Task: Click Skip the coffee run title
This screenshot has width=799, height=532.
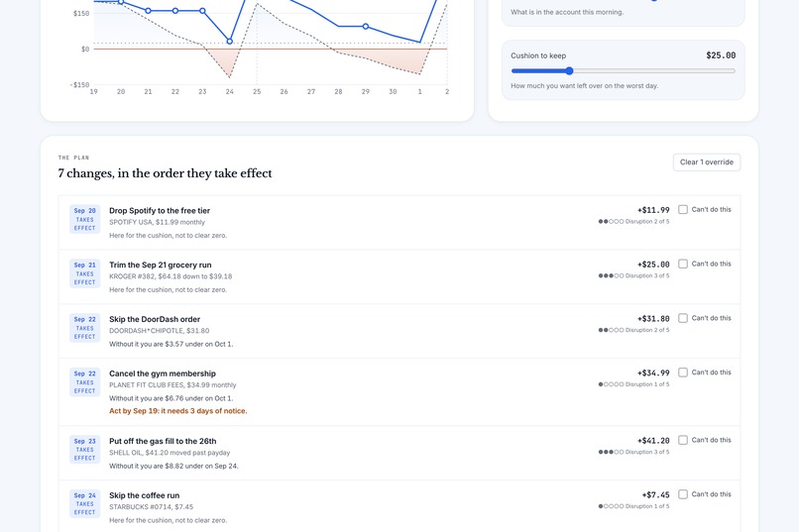Action: (x=144, y=495)
